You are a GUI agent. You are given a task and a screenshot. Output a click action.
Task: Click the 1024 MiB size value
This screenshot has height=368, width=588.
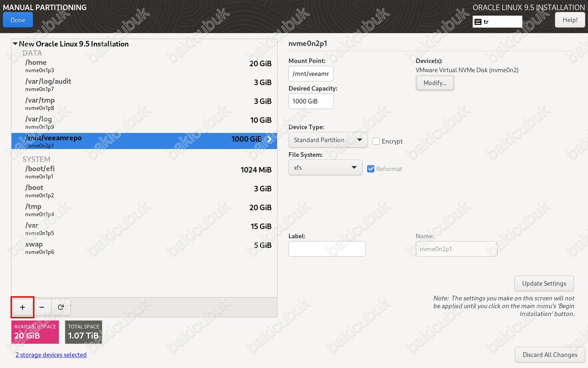pyautogui.click(x=256, y=170)
